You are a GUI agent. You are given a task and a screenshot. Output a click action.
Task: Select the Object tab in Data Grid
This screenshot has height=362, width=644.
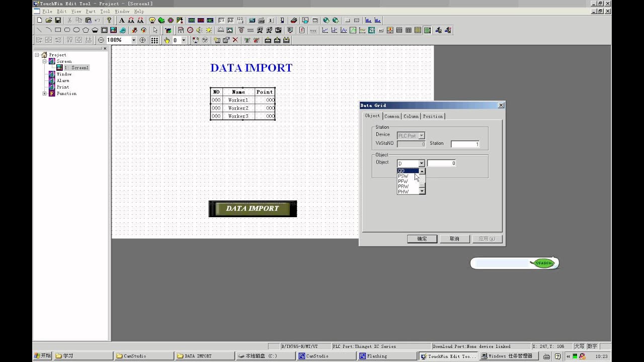(x=372, y=116)
